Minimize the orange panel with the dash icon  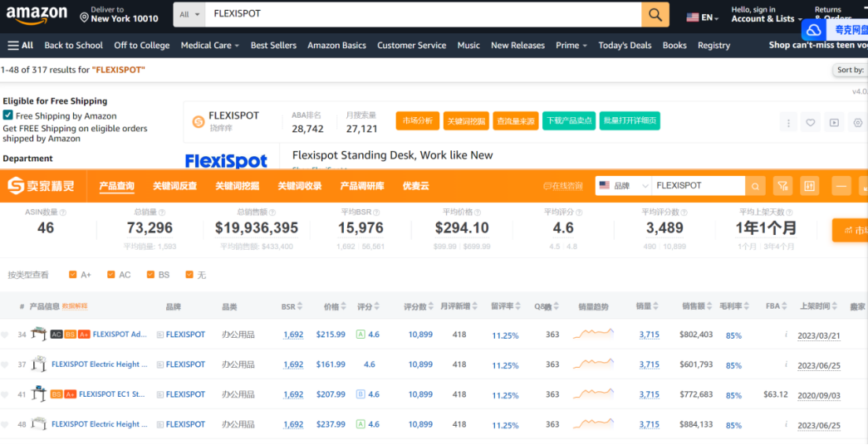pyautogui.click(x=841, y=186)
